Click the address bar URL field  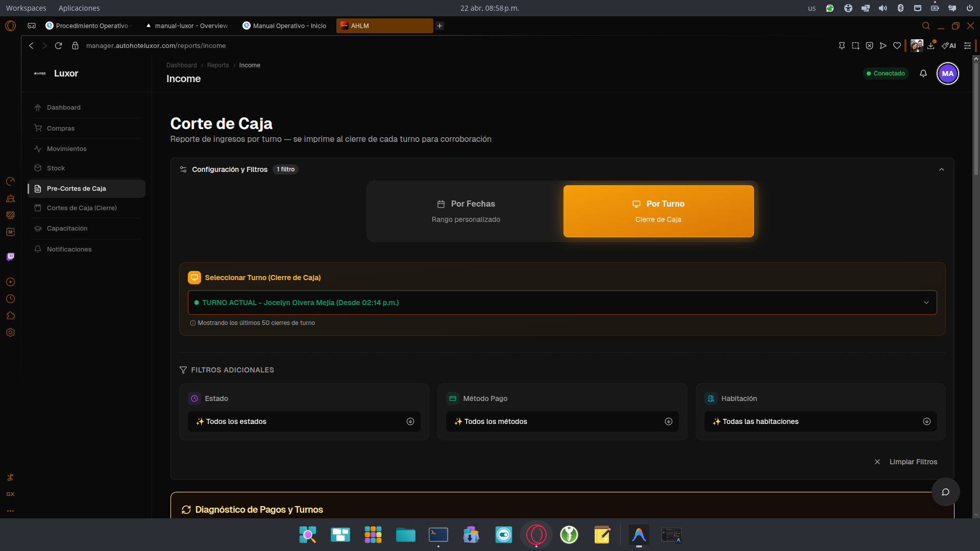(156, 45)
